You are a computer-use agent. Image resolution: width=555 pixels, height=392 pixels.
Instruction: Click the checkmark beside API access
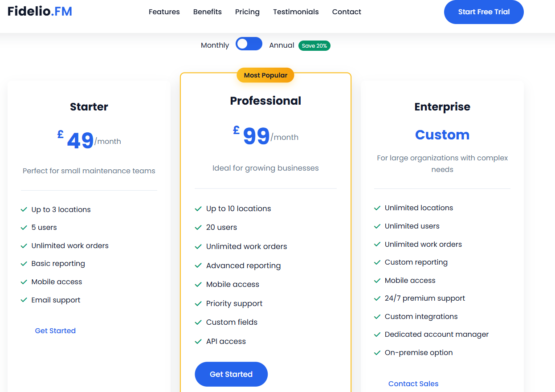click(199, 341)
